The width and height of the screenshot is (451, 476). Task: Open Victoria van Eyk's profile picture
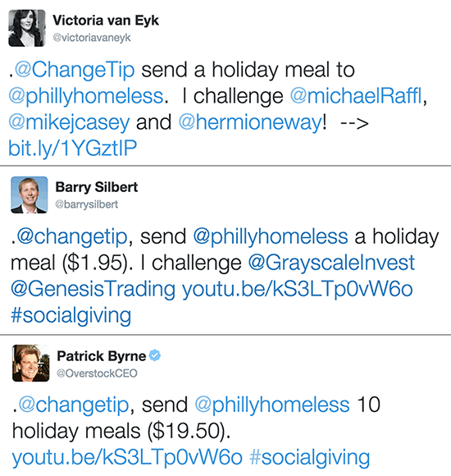27,28
